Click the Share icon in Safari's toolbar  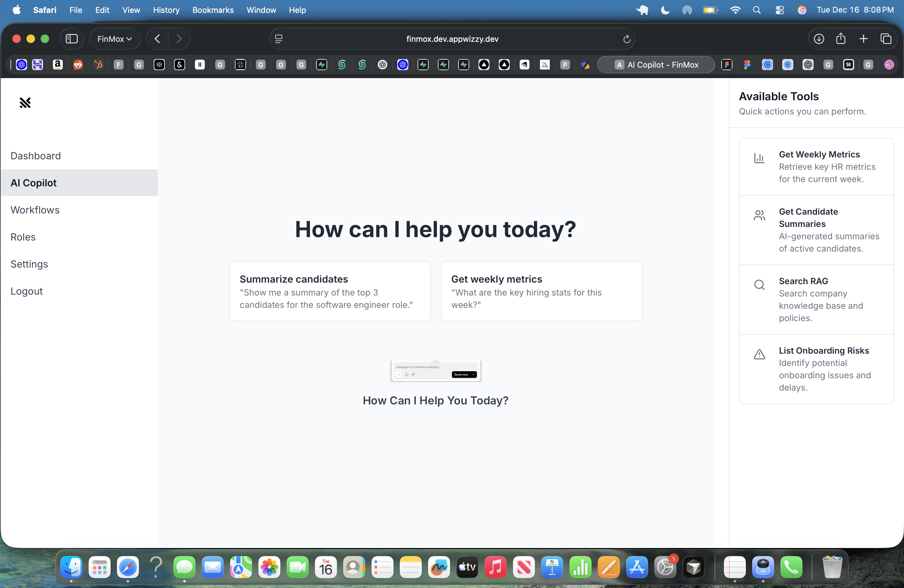point(841,38)
